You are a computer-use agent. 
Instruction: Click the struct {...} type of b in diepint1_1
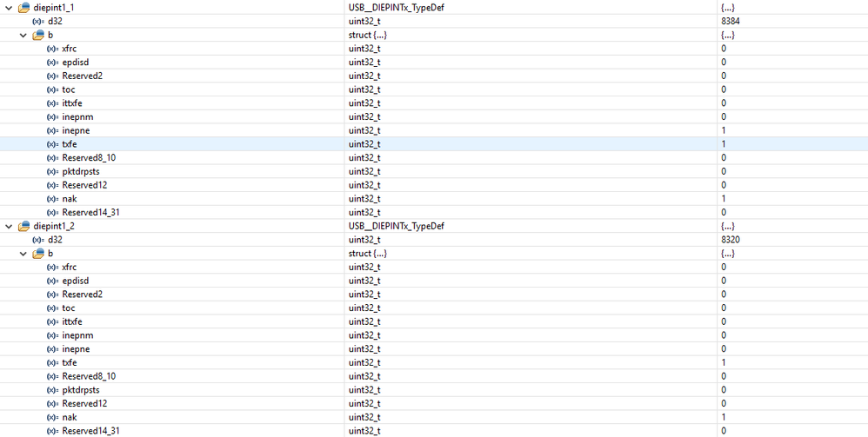[x=368, y=35]
